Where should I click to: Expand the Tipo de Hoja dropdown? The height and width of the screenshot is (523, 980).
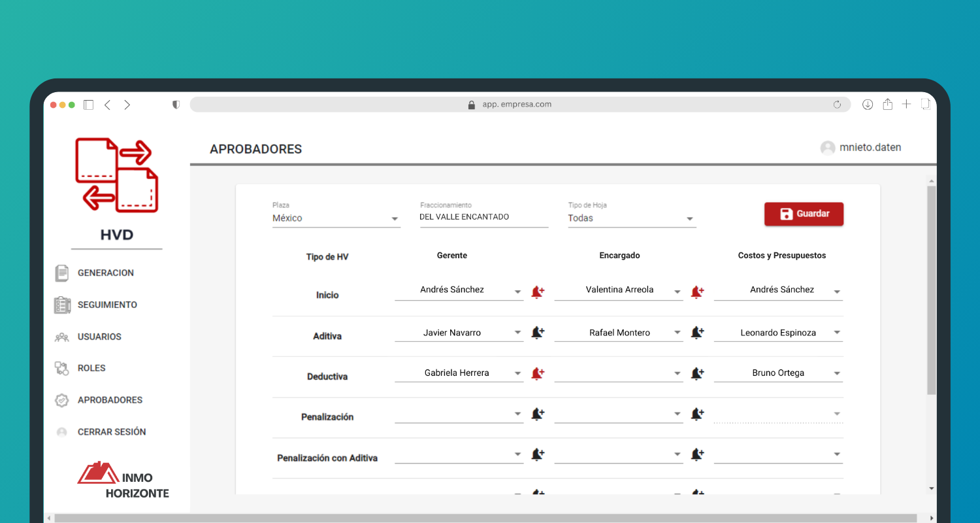pyautogui.click(x=631, y=218)
